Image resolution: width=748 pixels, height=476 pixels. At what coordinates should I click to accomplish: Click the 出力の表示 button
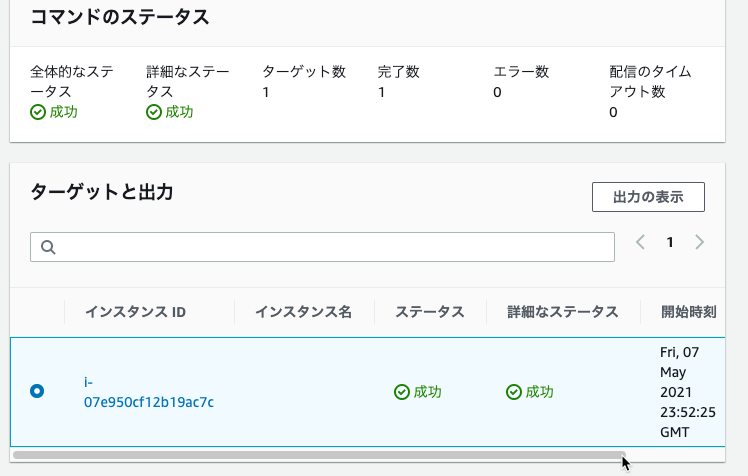pos(648,197)
